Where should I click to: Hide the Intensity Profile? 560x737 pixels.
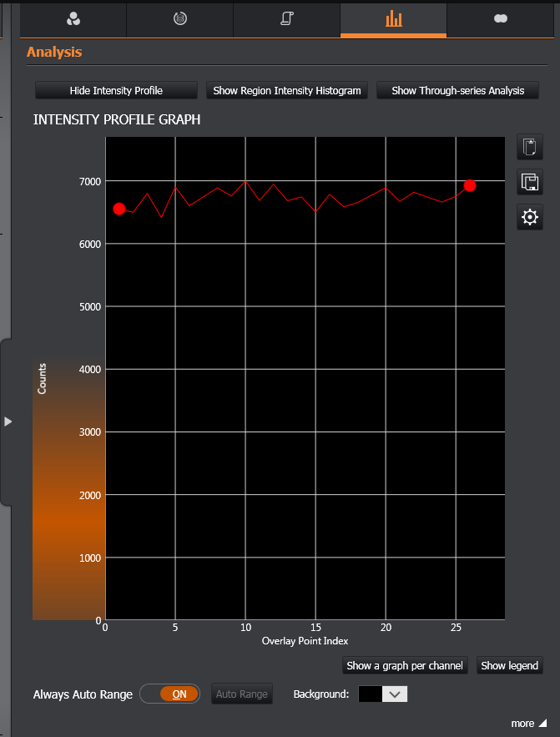116,90
